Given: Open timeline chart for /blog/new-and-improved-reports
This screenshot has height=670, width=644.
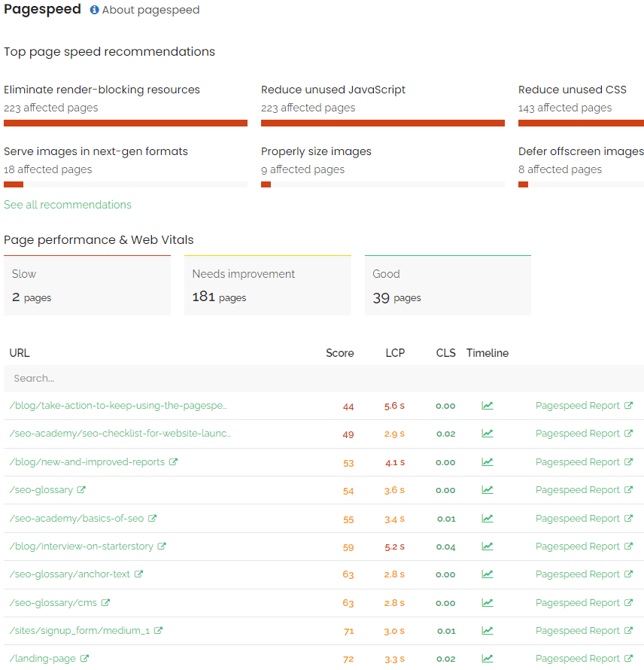Looking at the screenshot, I should 488,462.
